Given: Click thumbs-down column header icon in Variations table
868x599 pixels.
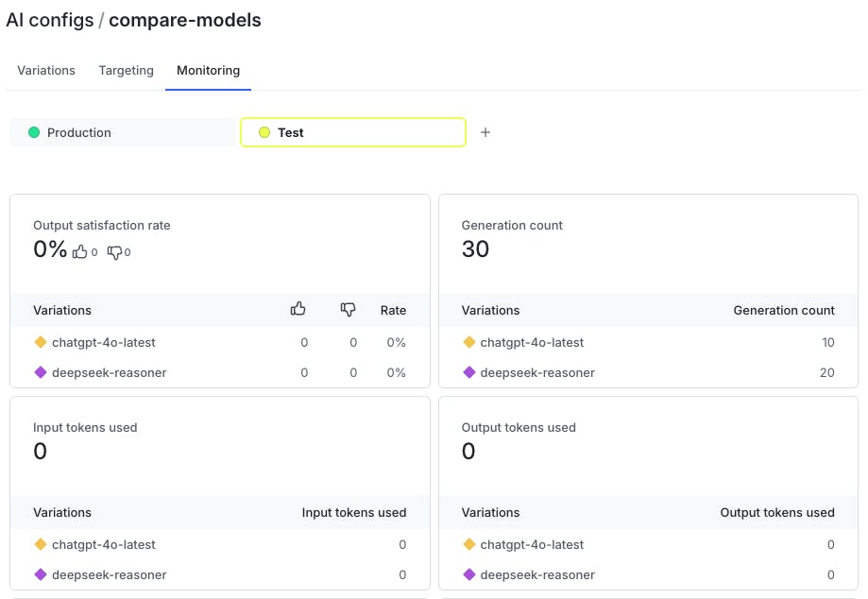Looking at the screenshot, I should pyautogui.click(x=348, y=309).
